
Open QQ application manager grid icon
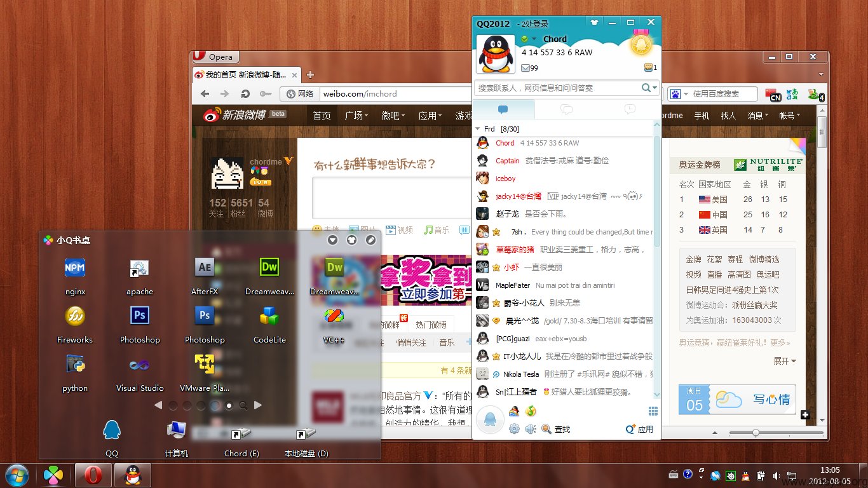(x=653, y=411)
